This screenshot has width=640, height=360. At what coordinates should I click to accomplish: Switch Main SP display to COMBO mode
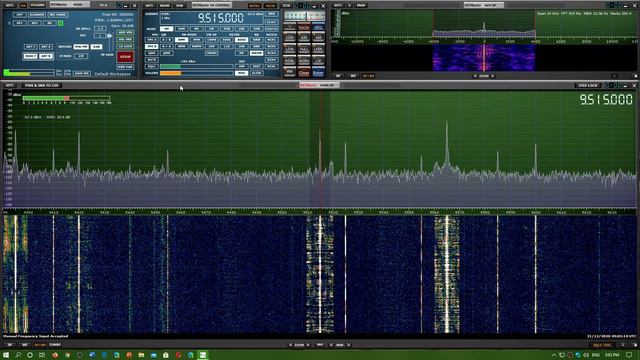click(55, 345)
